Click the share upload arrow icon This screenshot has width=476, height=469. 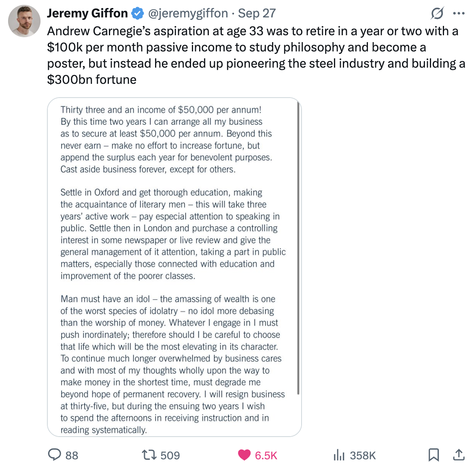459,455
